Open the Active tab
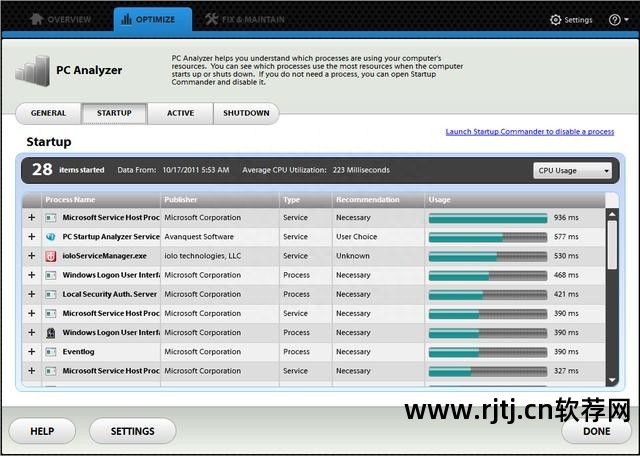Screen dimensions: 640x456 [180, 113]
